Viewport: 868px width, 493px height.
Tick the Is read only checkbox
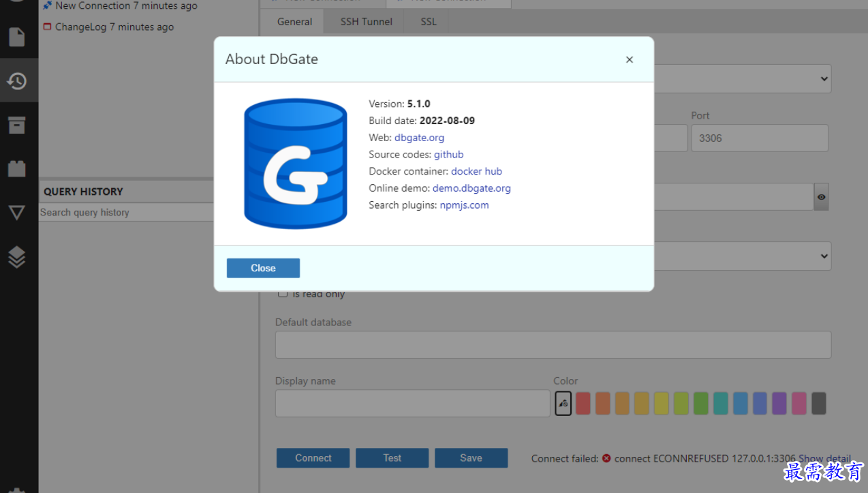click(x=283, y=294)
